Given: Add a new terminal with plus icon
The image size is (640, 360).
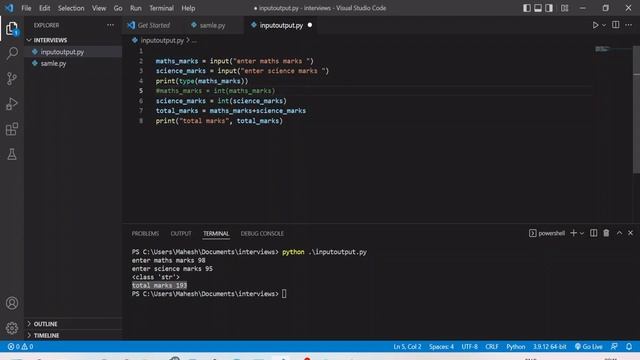Looking at the screenshot, I should (573, 233).
